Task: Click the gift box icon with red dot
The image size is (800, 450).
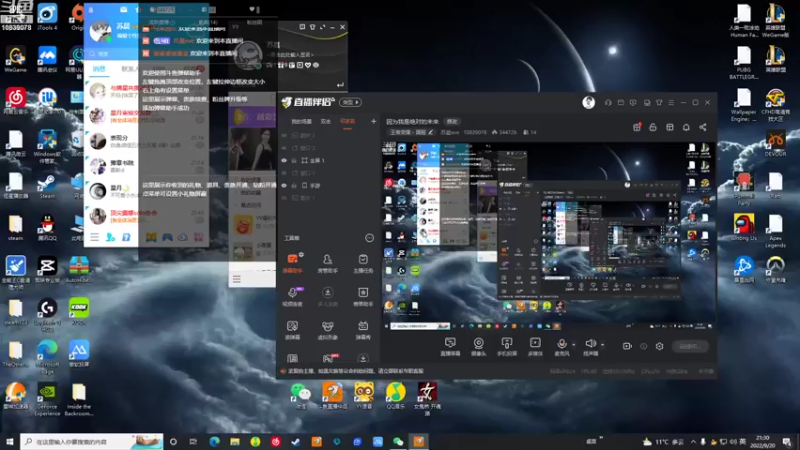Action: pyautogui.click(x=637, y=127)
